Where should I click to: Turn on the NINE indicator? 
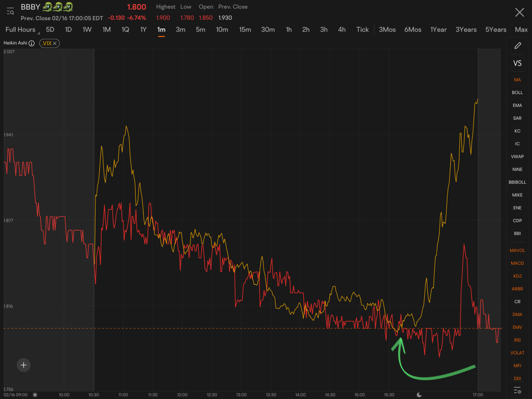[517, 169]
